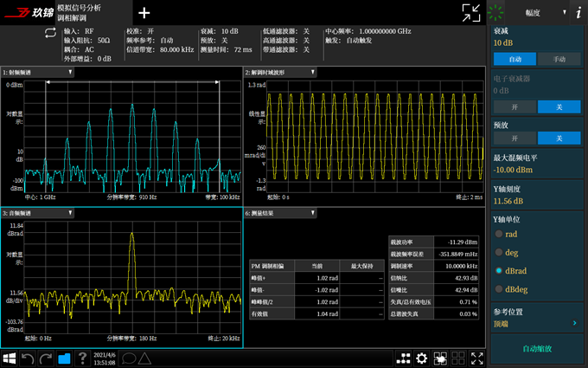Turn preamp 预放 开
Screen dimensions: 588x368
pos(514,139)
